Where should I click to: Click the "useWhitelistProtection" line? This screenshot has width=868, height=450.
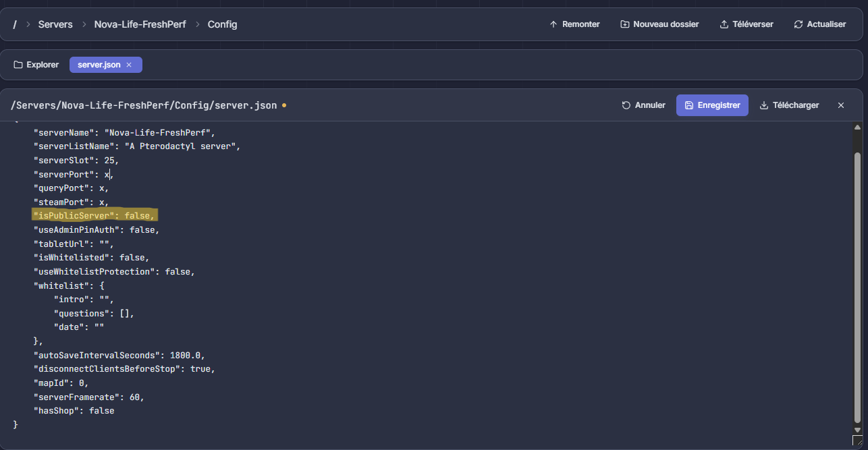click(114, 272)
